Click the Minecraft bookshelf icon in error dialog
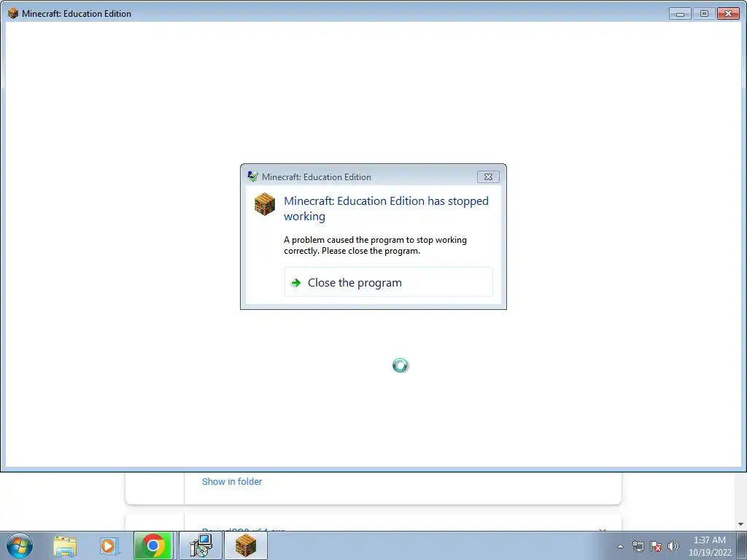The height and width of the screenshot is (560, 747). pyautogui.click(x=264, y=204)
